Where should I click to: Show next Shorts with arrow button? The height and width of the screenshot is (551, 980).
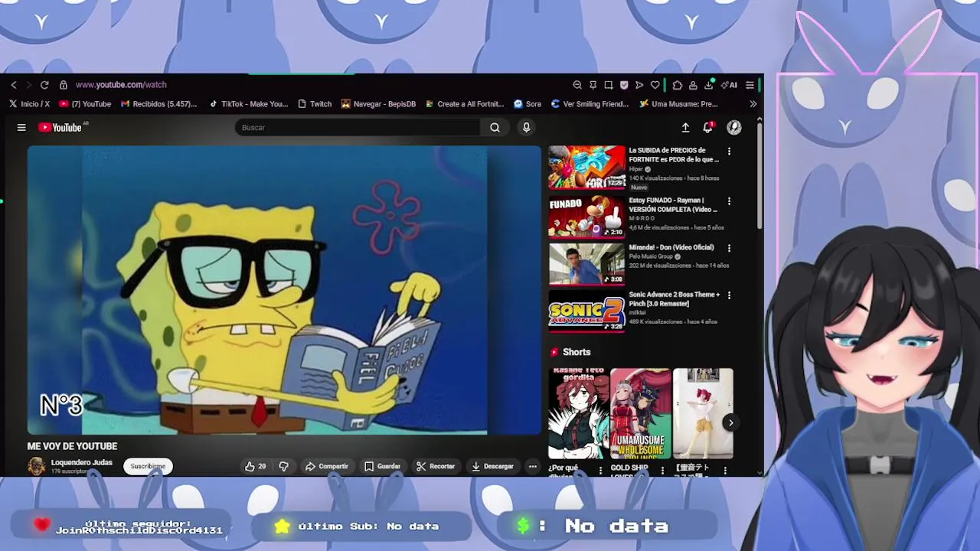(x=731, y=422)
